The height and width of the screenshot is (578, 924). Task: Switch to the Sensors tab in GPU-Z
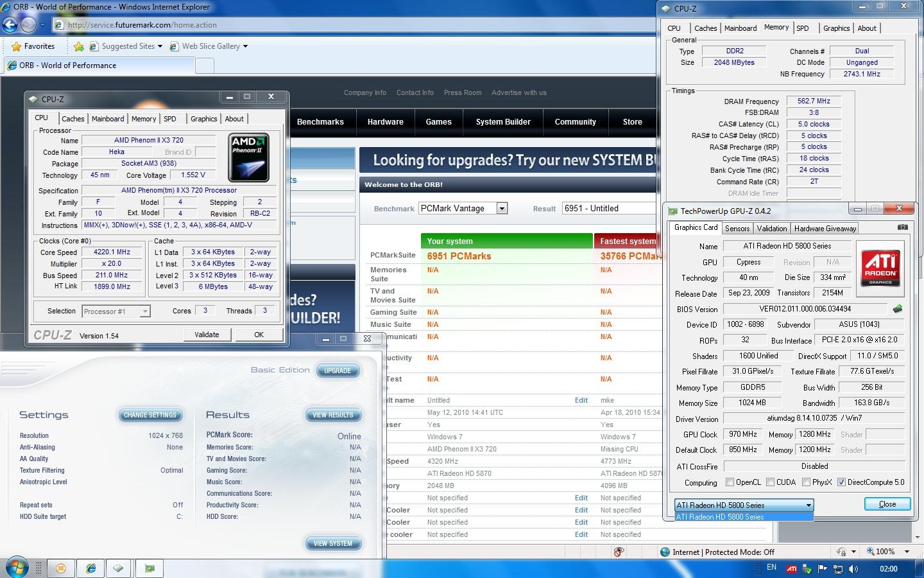pyautogui.click(x=737, y=229)
